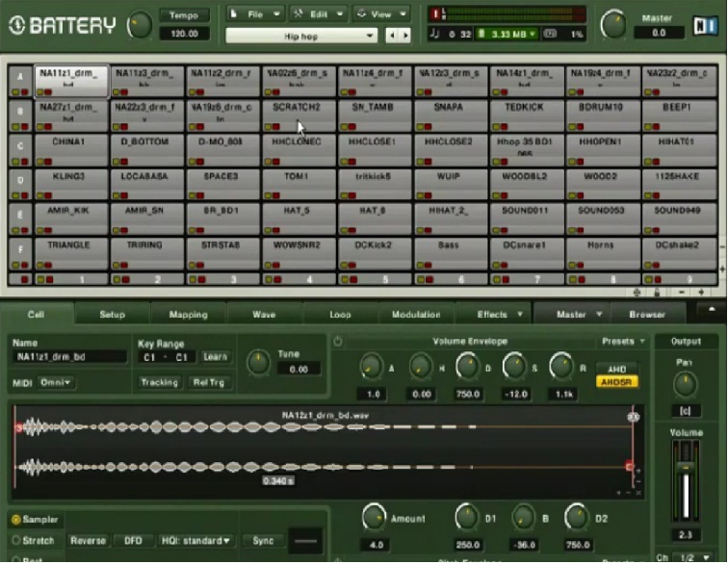Click the Release (R) envelope knob
The height and width of the screenshot is (564, 728).
[x=561, y=367]
